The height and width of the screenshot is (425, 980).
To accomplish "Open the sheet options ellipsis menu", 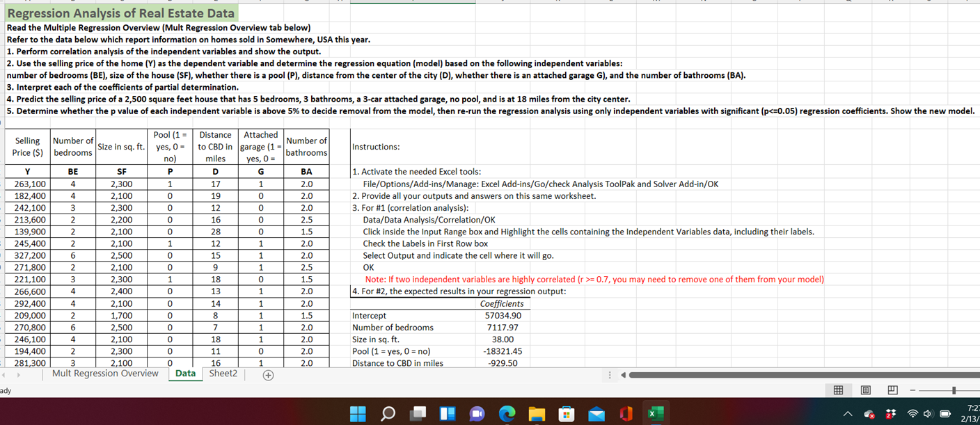I will click(x=610, y=375).
